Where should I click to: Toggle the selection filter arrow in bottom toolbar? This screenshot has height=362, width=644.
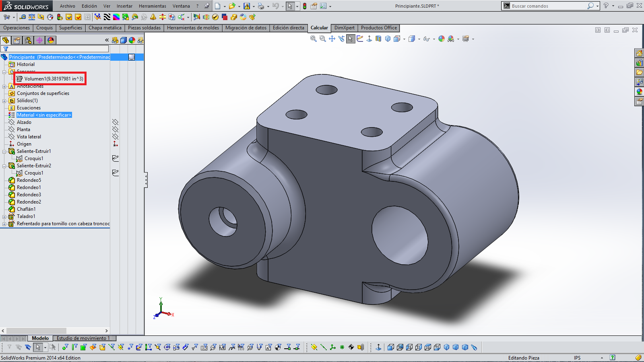click(x=38, y=347)
